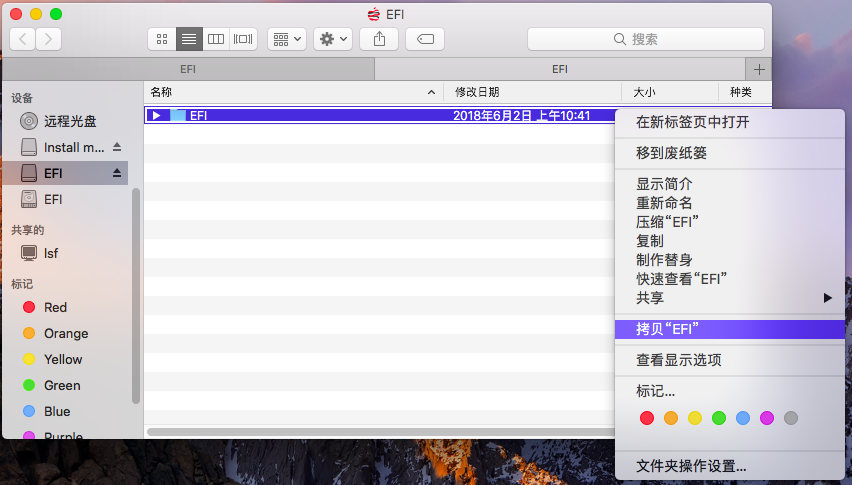Choose 重新命名 from context menu
The width and height of the screenshot is (852, 485).
point(730,203)
